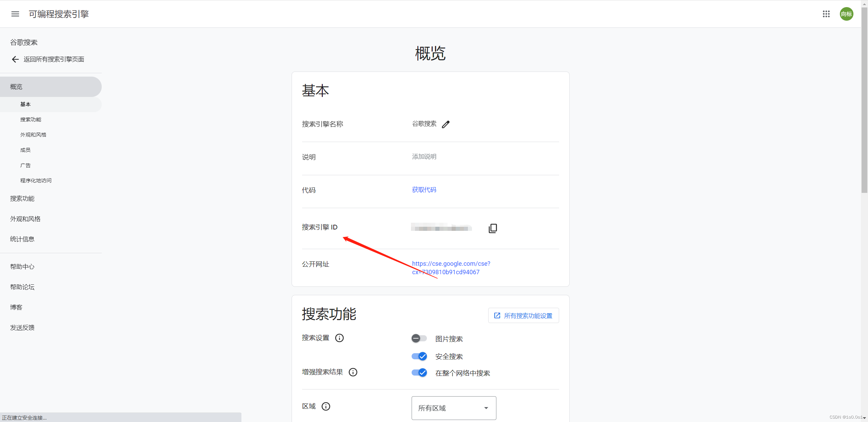The image size is (868, 422).
Task: Click 返回所有搜索引擎页面
Action: [x=54, y=59]
